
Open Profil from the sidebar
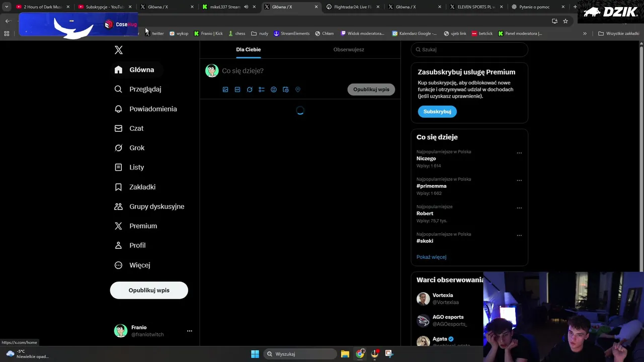coord(130,245)
